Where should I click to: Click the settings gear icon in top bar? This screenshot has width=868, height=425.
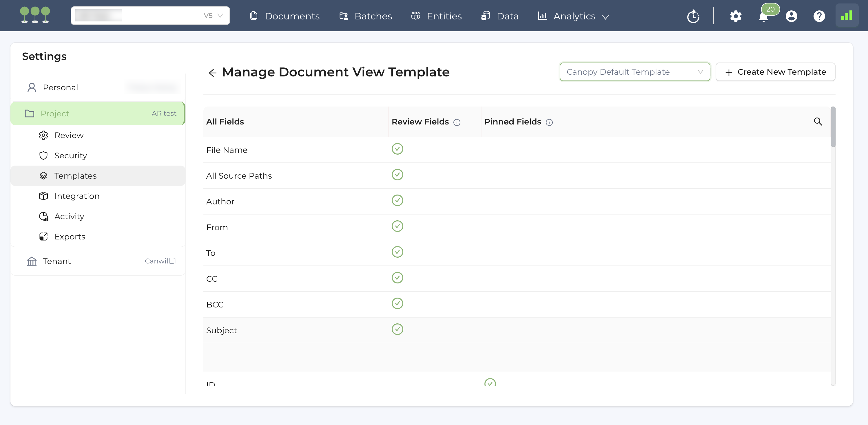pyautogui.click(x=736, y=16)
